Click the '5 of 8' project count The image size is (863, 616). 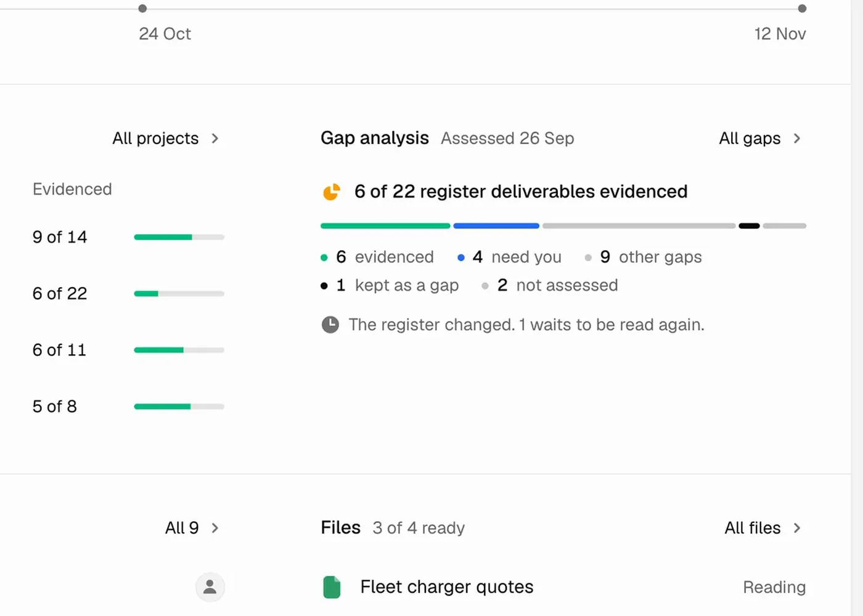(54, 407)
